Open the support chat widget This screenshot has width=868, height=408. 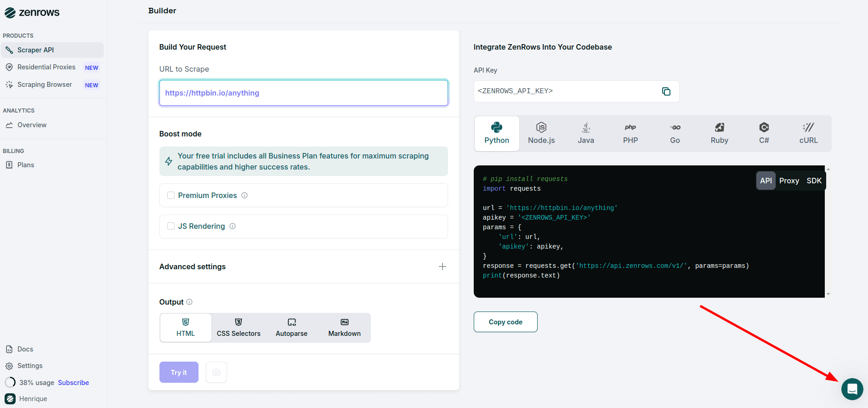tap(852, 389)
